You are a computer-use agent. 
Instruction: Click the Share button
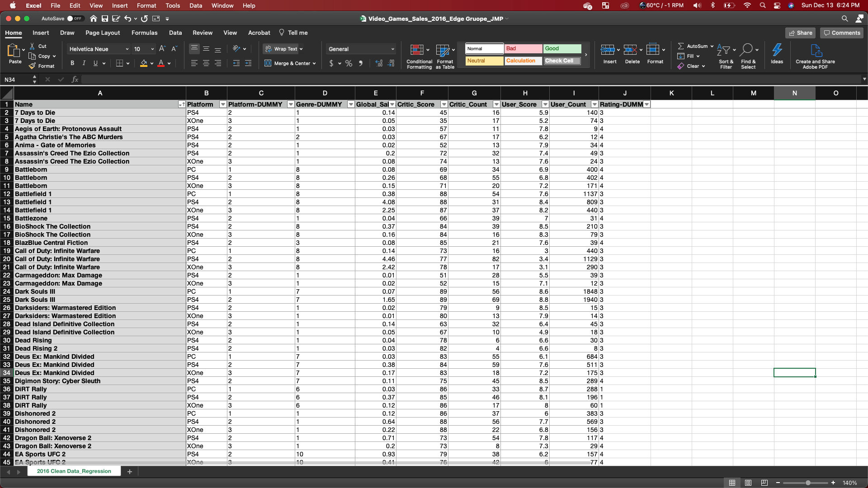coord(800,33)
